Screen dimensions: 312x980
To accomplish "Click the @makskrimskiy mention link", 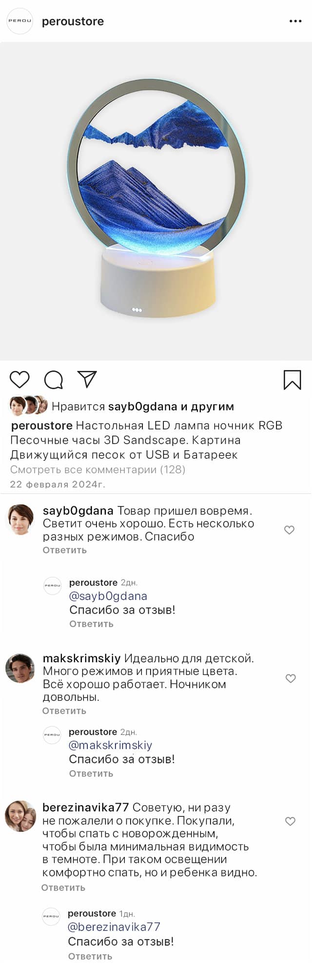I will pyautogui.click(x=111, y=745).
